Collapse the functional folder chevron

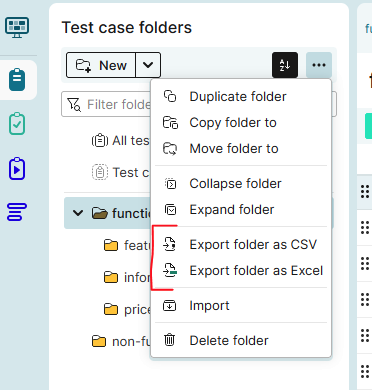(x=78, y=213)
